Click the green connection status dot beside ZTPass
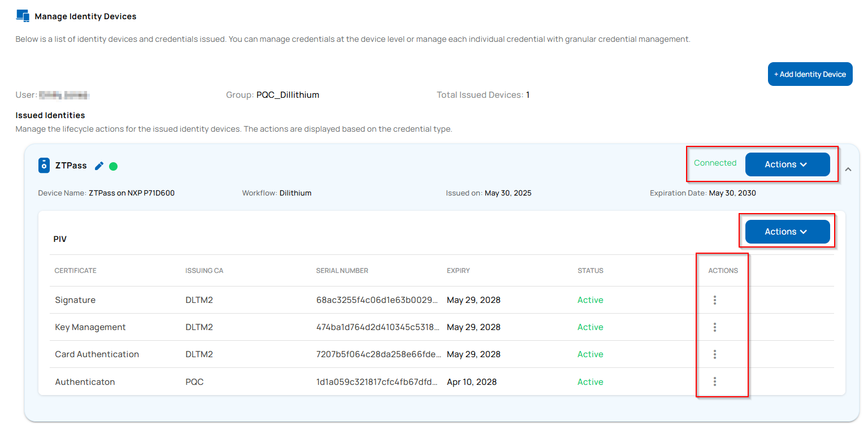Viewport: 868px width, 425px height. (113, 166)
